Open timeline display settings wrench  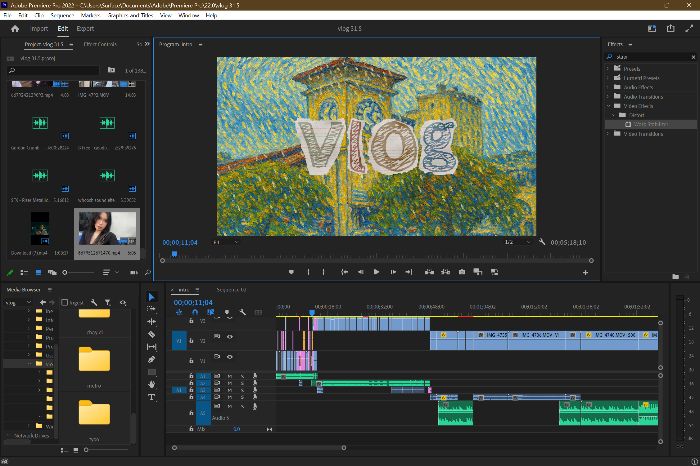[242, 312]
